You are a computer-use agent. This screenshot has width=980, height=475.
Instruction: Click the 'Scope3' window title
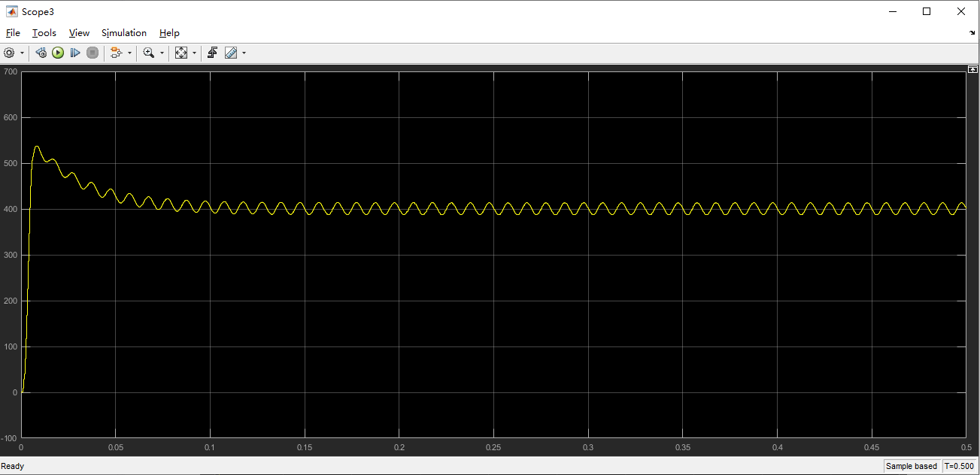[38, 12]
